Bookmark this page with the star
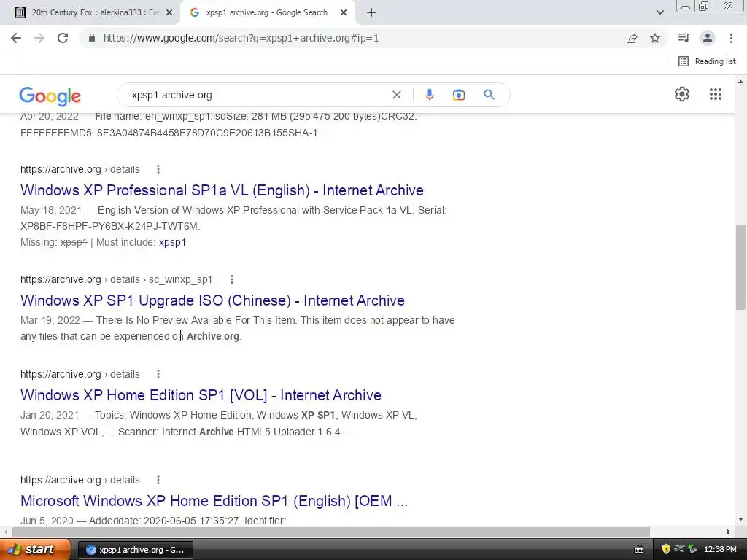 (655, 38)
